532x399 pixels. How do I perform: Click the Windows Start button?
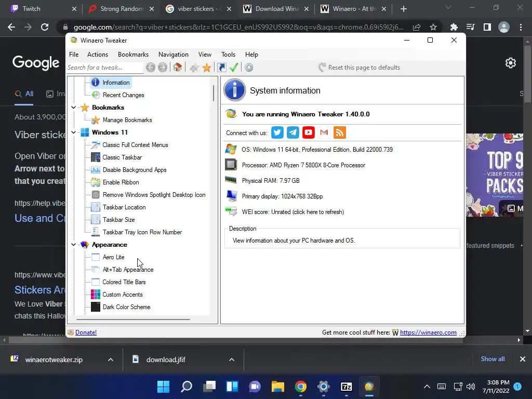163,387
